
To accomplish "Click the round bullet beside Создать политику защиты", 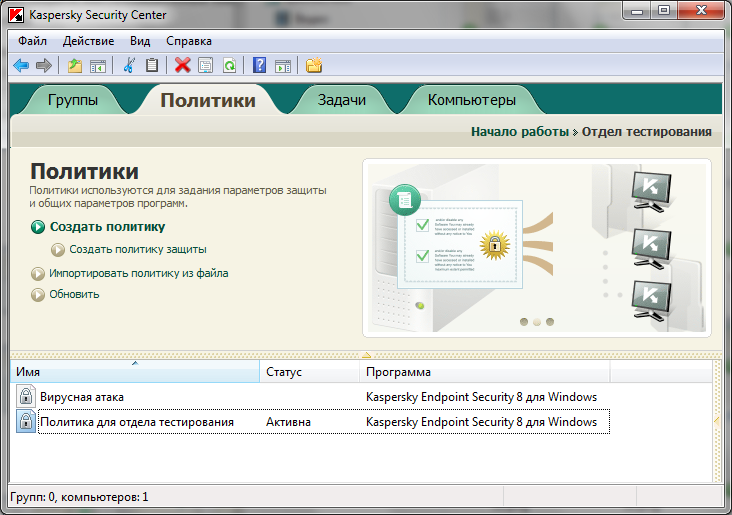I will pyautogui.click(x=57, y=250).
